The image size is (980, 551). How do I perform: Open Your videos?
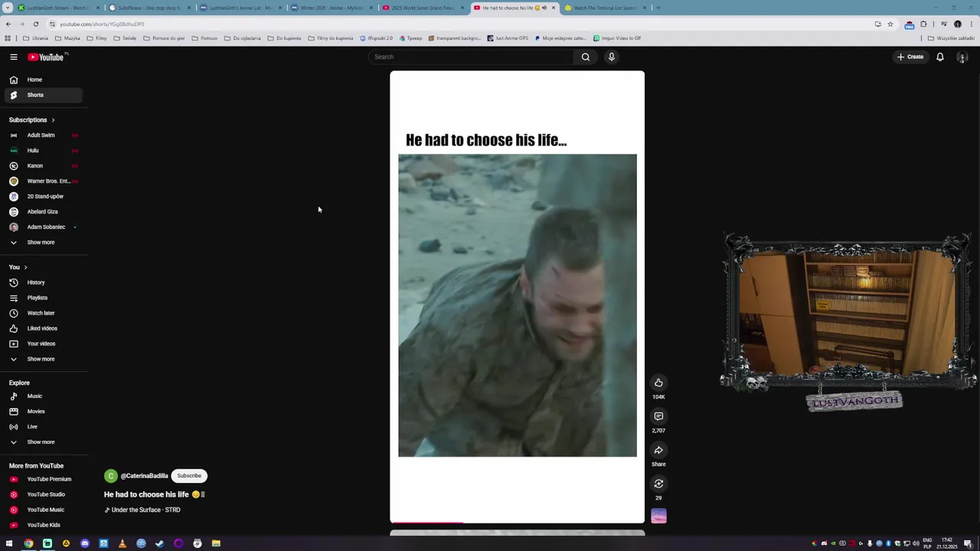(x=43, y=344)
